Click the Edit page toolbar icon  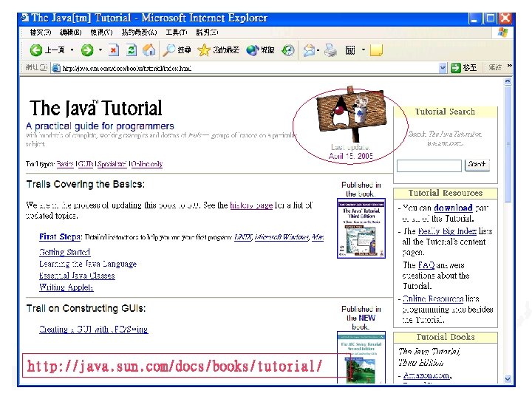coord(349,50)
